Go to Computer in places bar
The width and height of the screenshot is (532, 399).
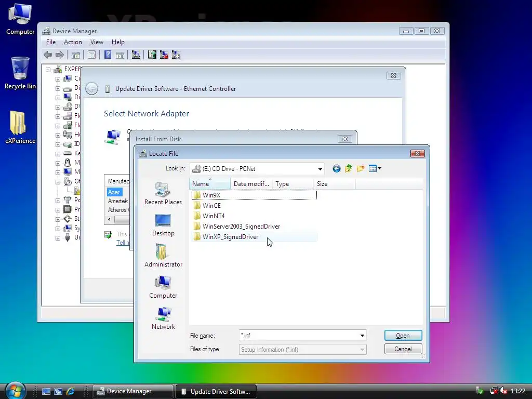pyautogui.click(x=163, y=287)
